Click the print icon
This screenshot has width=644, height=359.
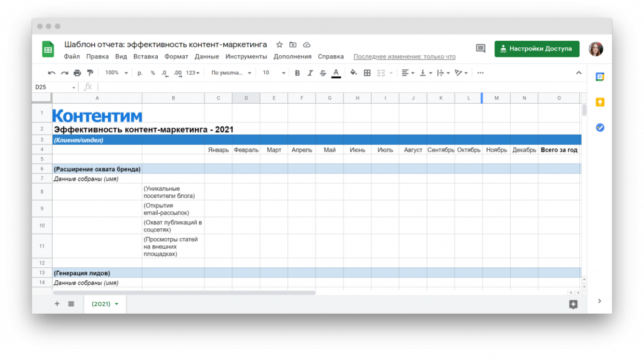point(77,73)
